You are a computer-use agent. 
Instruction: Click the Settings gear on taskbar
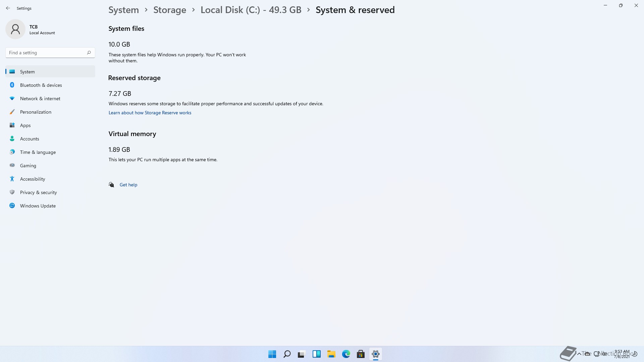(x=375, y=354)
